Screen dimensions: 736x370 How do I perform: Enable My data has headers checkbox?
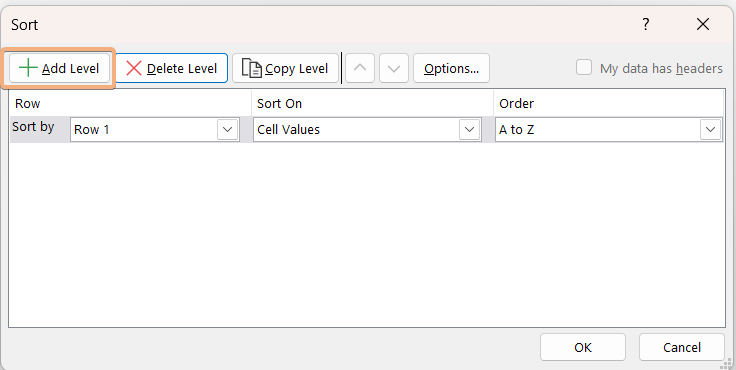click(x=584, y=68)
